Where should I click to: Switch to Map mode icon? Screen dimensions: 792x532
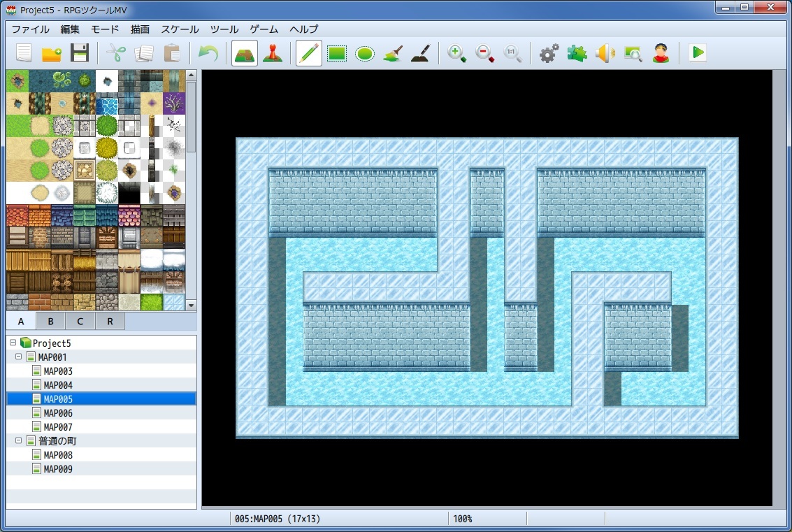coord(245,53)
